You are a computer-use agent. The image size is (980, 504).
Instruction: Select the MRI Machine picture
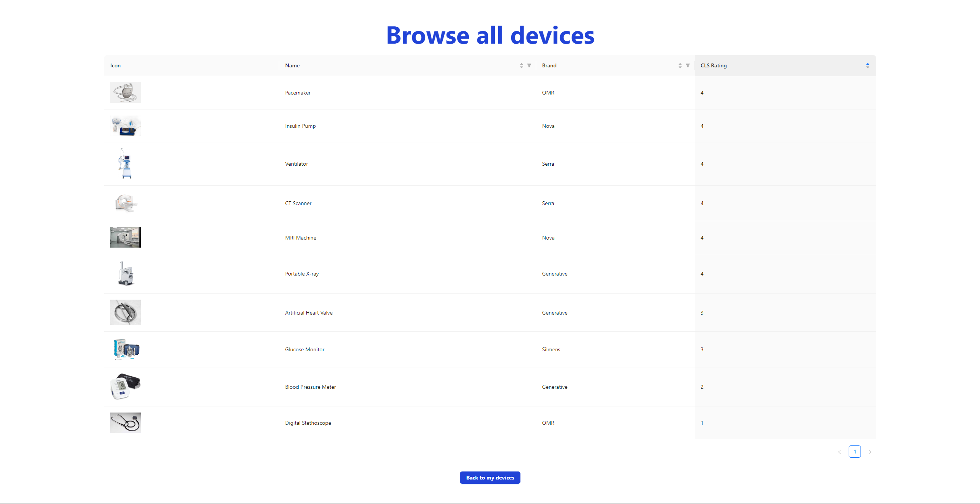[x=126, y=238]
